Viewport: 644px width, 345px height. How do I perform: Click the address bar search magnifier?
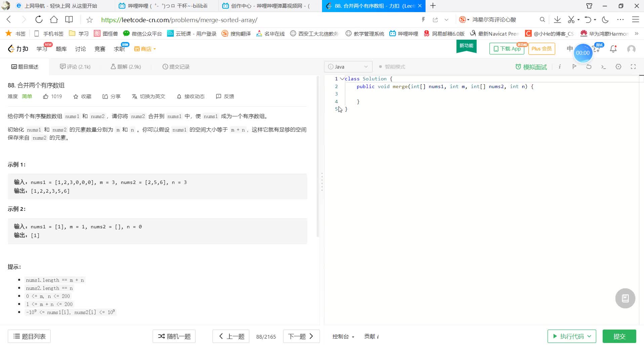(x=542, y=20)
